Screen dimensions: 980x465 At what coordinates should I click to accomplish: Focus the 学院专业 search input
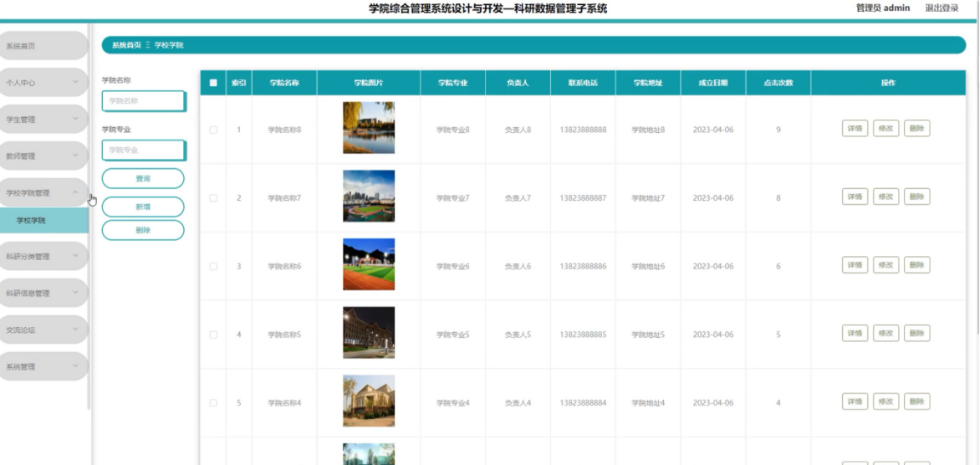(x=144, y=150)
